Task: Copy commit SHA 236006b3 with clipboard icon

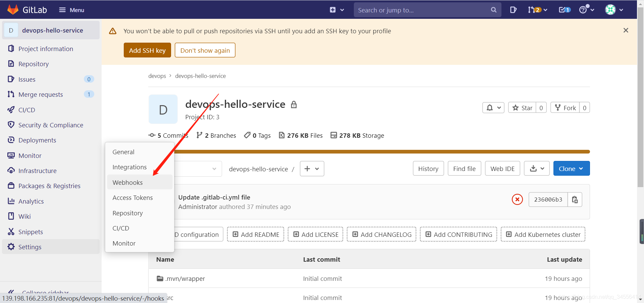Action: (x=575, y=200)
